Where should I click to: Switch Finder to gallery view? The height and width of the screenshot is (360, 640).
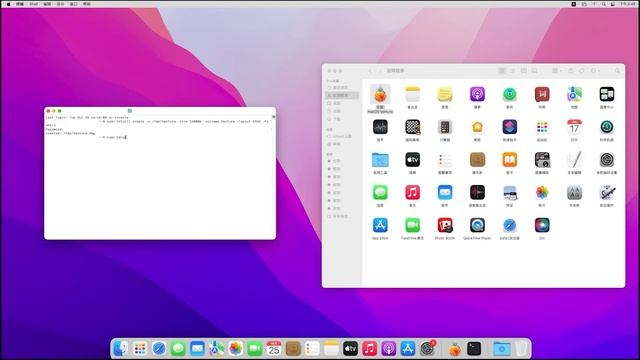click(534, 71)
